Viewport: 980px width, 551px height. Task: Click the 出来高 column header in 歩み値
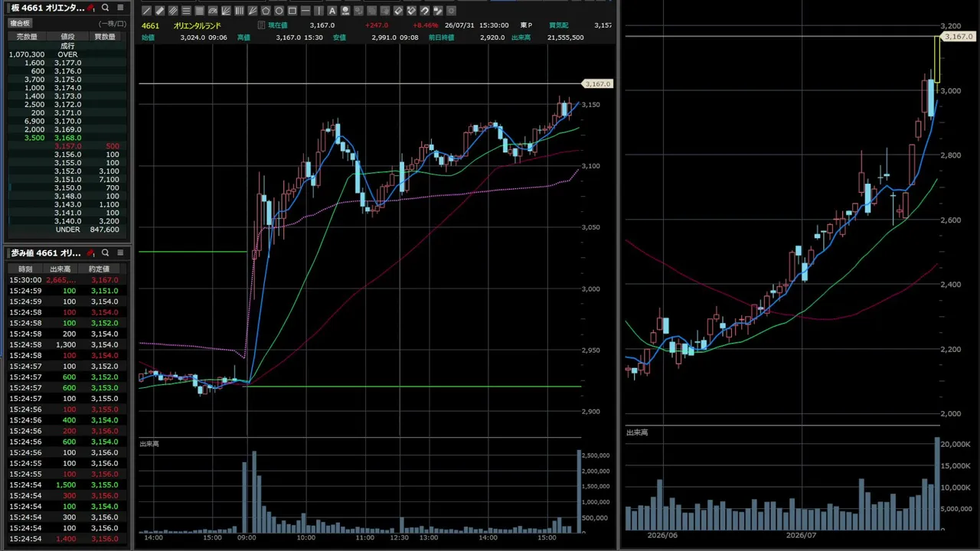point(60,269)
